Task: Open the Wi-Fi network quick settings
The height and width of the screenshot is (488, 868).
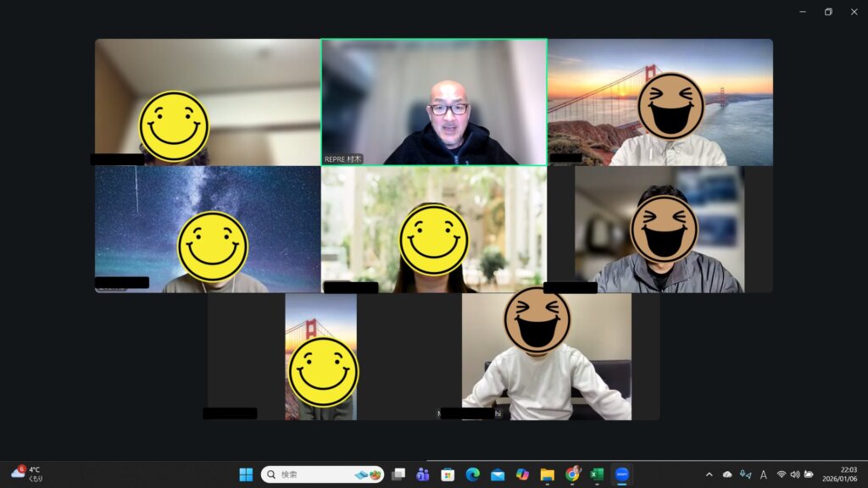Action: [x=782, y=474]
